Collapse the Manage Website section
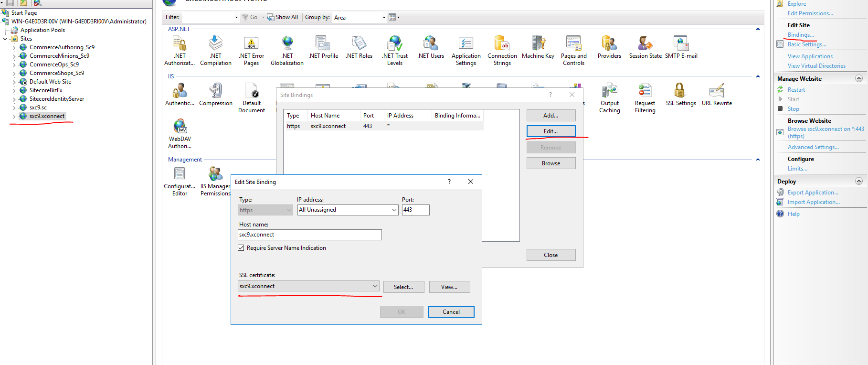Viewport: 868px width, 365px height. click(x=858, y=78)
